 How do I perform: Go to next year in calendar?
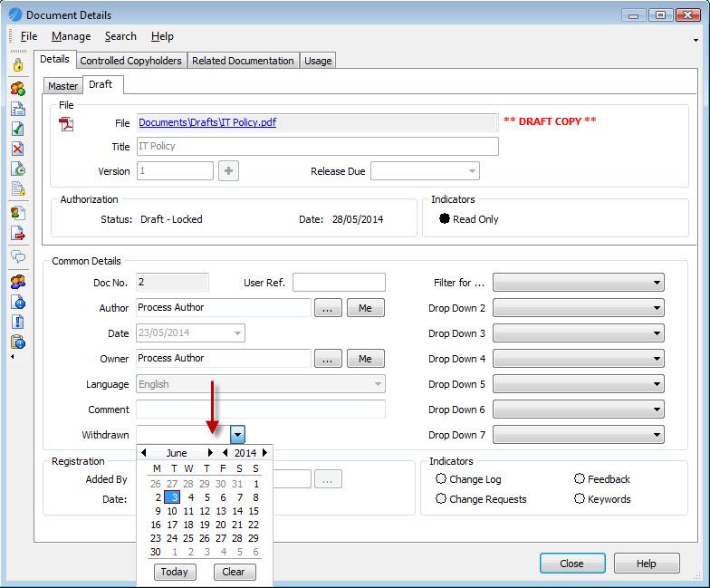point(264,453)
